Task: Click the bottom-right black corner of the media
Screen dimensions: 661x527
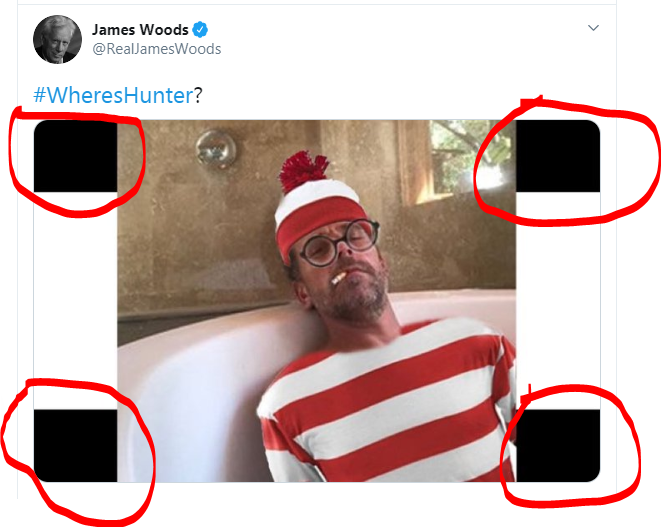Action: point(558,445)
